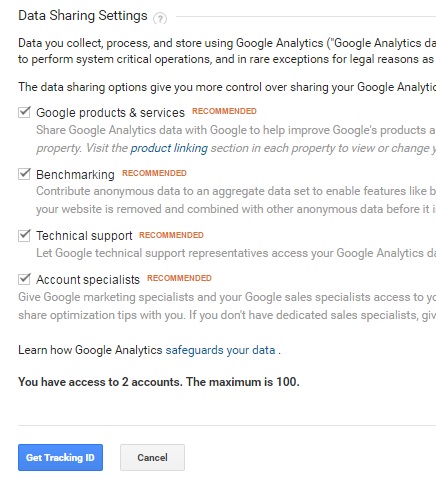The image size is (436, 499).
Task: Follow the product linking link
Action: [169, 148]
